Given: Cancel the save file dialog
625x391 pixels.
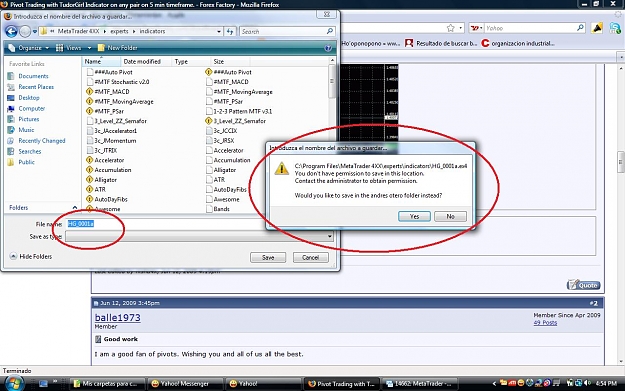Looking at the screenshot, I should 311,257.
